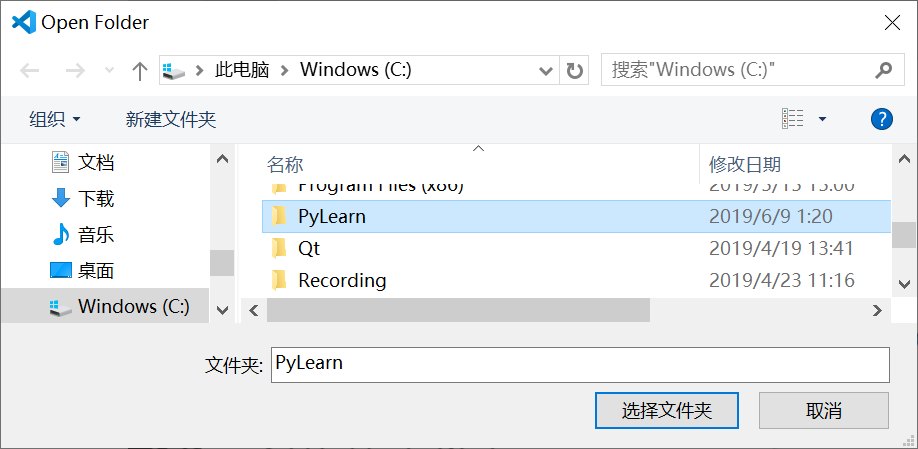Image resolution: width=918 pixels, height=449 pixels.
Task: Open the 组织 organize menu
Action: click(x=55, y=119)
